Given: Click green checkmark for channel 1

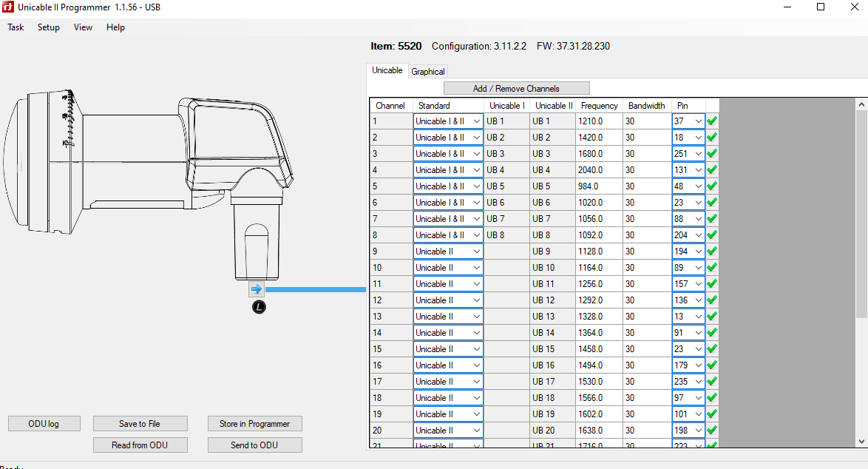Looking at the screenshot, I should [x=712, y=121].
